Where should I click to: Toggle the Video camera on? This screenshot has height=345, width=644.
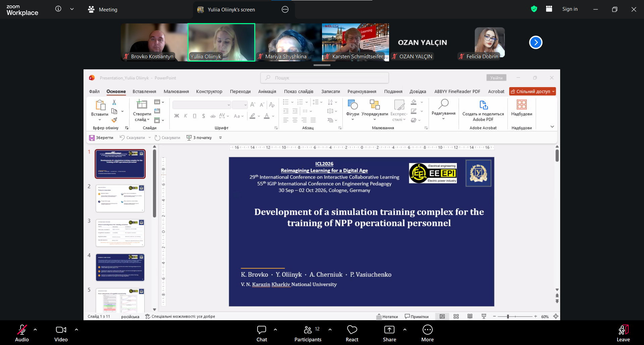pyautogui.click(x=61, y=334)
